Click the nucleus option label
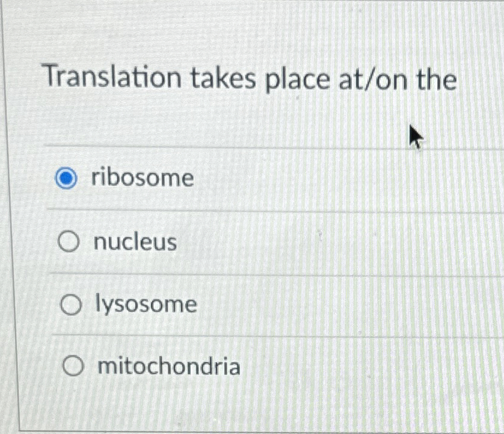 (134, 242)
